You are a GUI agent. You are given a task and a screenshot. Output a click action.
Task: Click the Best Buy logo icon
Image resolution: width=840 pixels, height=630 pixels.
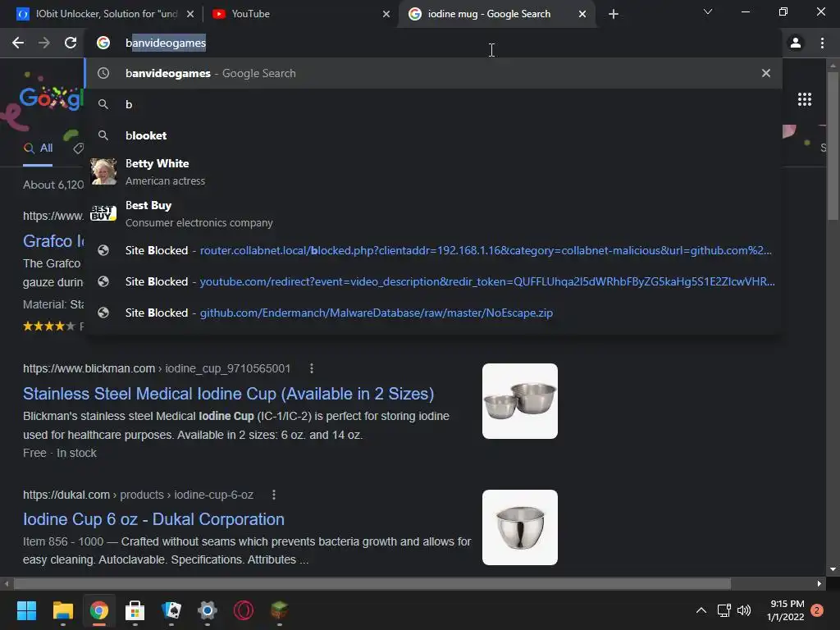click(x=103, y=213)
